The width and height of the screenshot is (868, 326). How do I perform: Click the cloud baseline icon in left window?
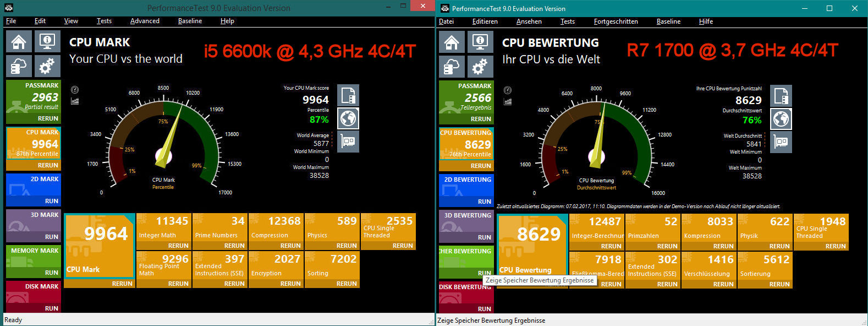pos(19,66)
